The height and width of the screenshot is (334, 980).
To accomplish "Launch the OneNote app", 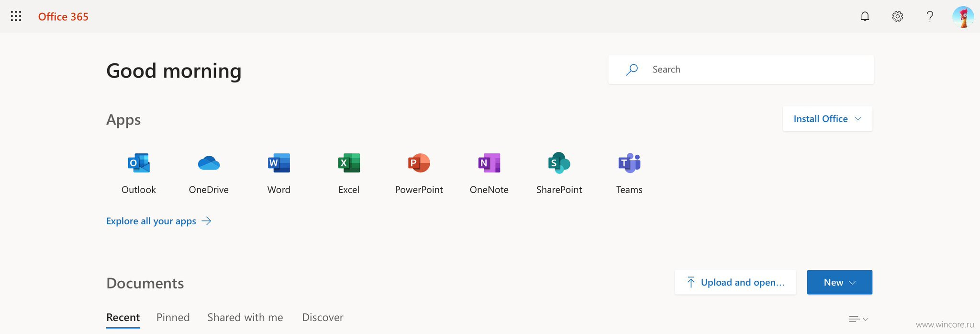I will [x=489, y=173].
